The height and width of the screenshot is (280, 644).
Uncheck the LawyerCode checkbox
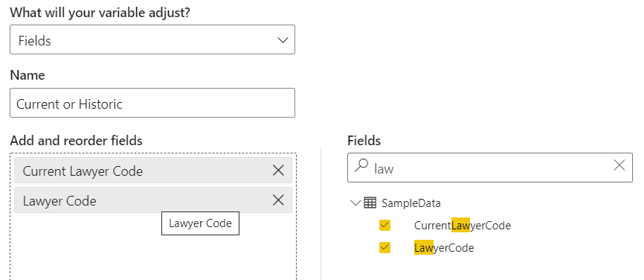point(385,248)
